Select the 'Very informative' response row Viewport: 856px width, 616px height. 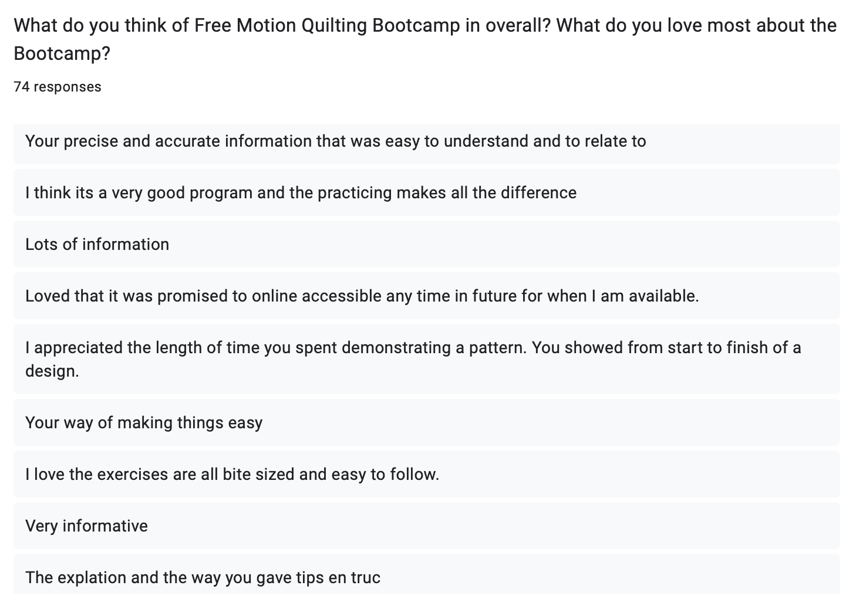pos(427,526)
